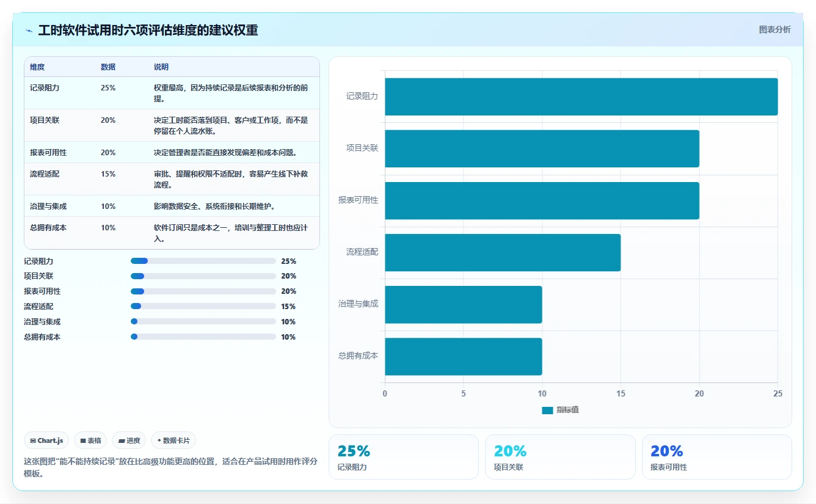
Task: Click the 说明 column header
Action: tap(161, 67)
